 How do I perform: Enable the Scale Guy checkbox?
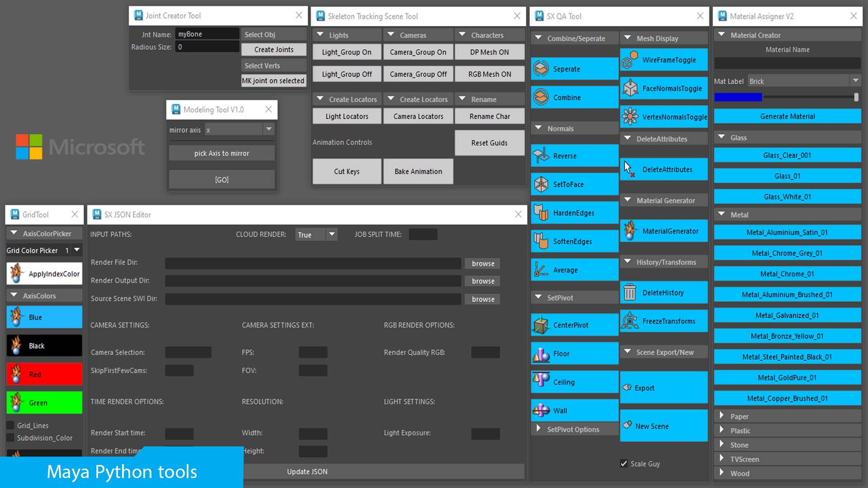coord(624,464)
